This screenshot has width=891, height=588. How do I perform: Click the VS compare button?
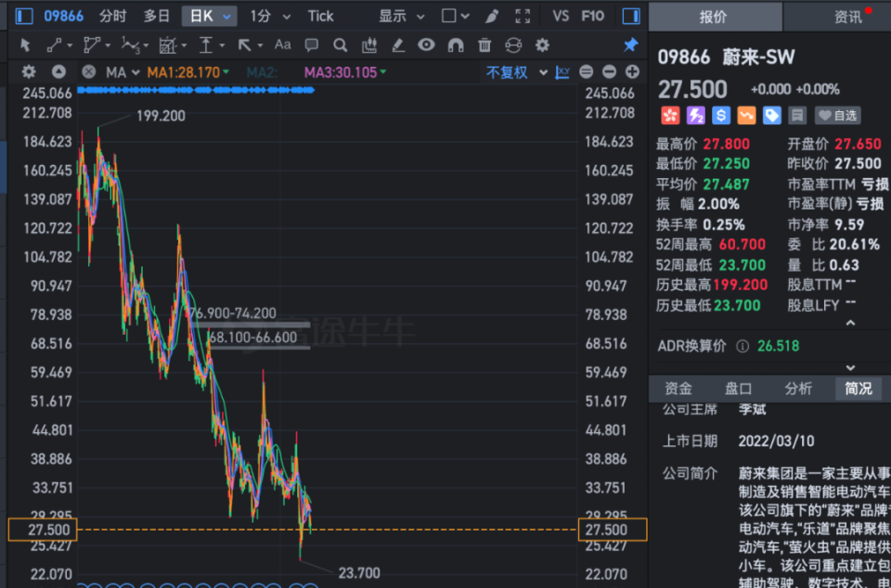561,16
